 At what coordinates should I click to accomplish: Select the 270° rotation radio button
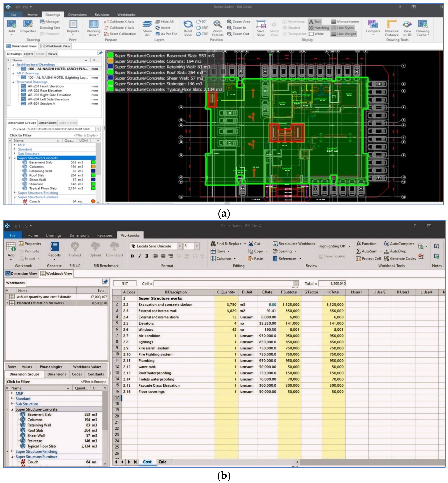(x=199, y=34)
